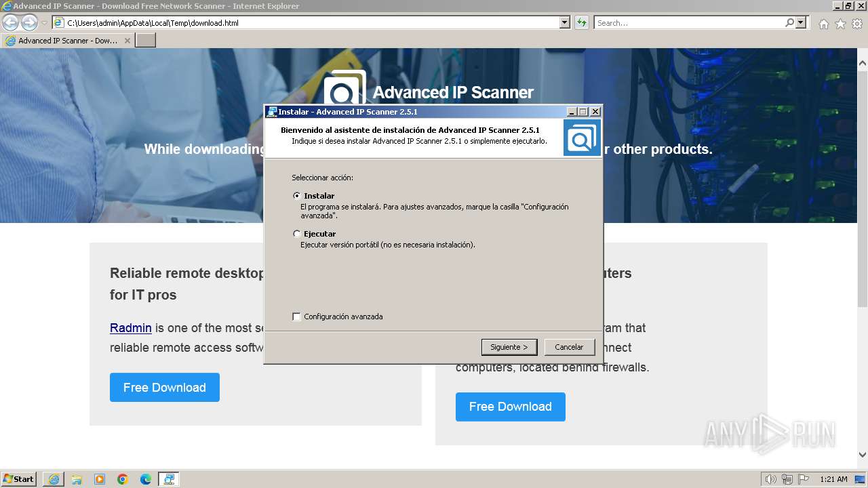The width and height of the screenshot is (868, 488).
Task: Enable Configuración avanzada checkbox
Action: tap(296, 317)
